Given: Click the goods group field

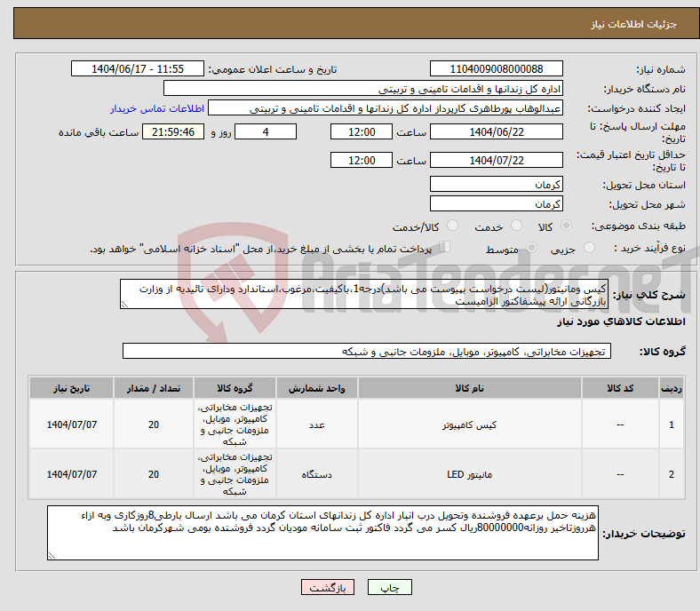Looking at the screenshot, I should point(367,352).
